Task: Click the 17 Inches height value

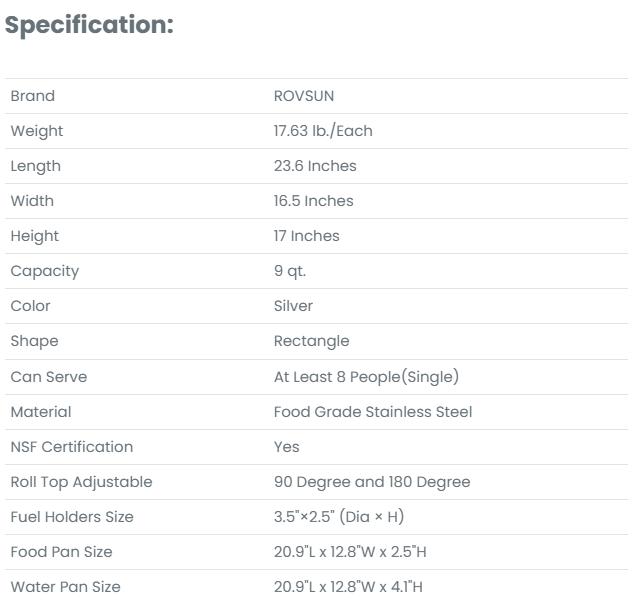Action: click(306, 236)
